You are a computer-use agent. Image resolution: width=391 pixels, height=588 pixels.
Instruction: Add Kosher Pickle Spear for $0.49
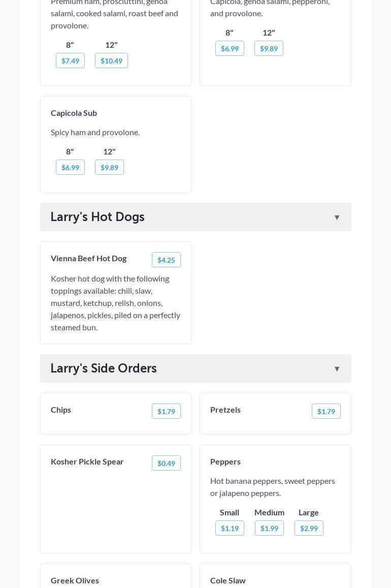point(166,463)
